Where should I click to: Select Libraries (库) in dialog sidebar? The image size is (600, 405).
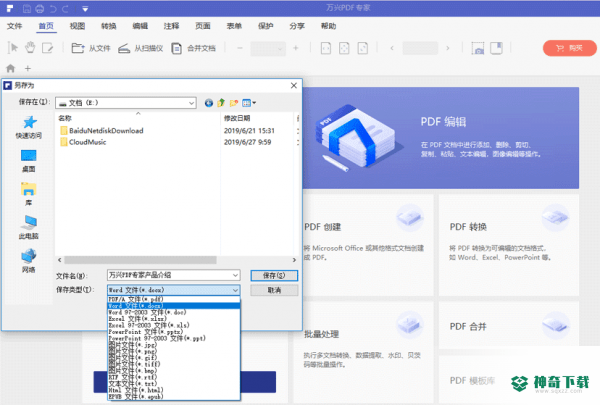point(29,194)
